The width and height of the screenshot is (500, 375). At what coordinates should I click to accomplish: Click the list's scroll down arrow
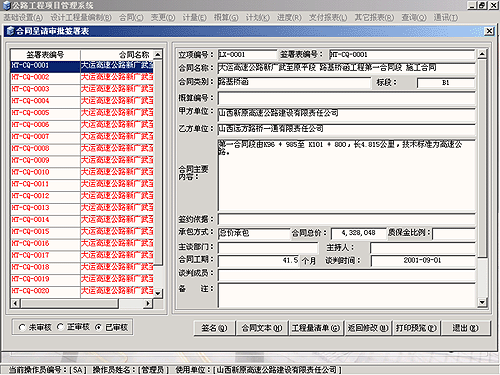pyautogui.click(x=158, y=293)
